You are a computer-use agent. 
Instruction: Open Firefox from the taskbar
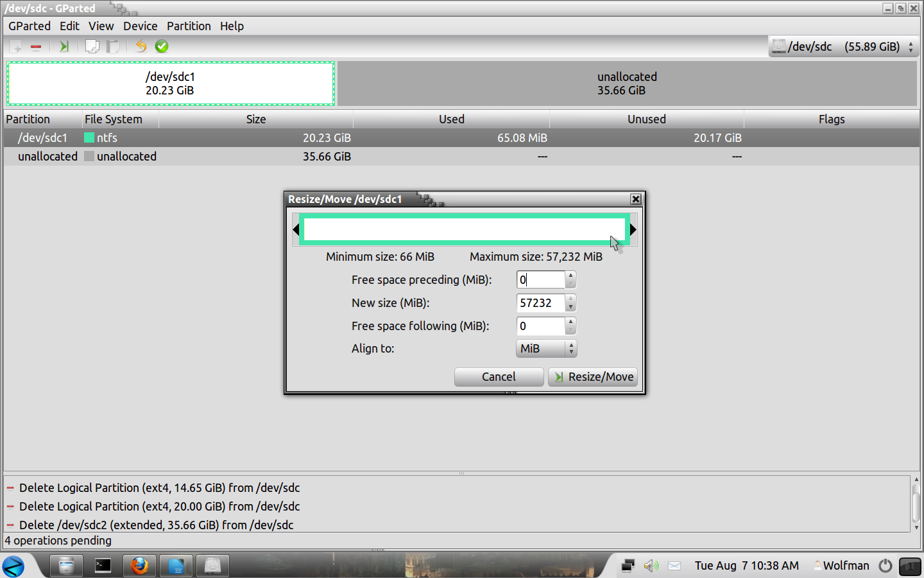[139, 566]
